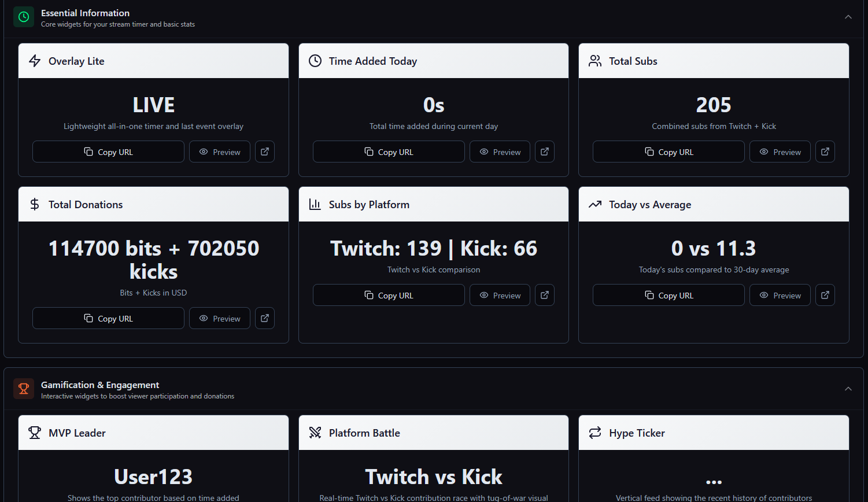Viewport: 868px width, 502px height.
Task: Click the bar chart icon on Subs by Platform
Action: (315, 204)
